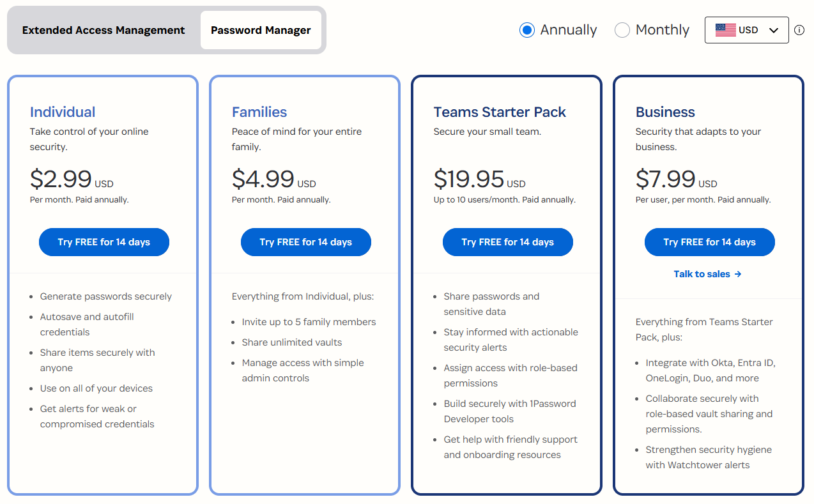Click 'Share items securely with anyone' feature
814x504 pixels.
98,360
